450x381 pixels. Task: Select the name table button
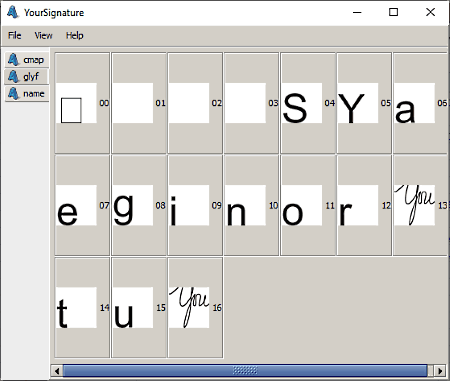pos(27,94)
